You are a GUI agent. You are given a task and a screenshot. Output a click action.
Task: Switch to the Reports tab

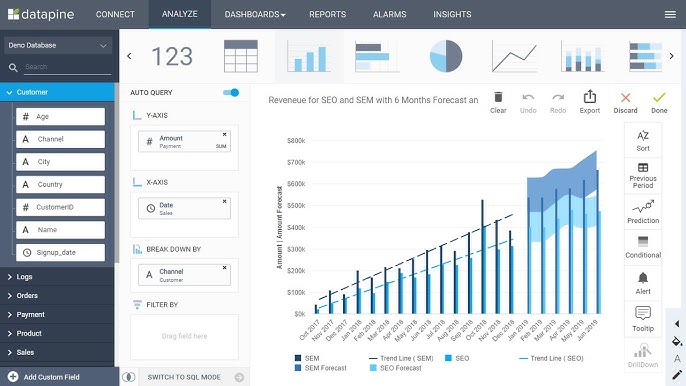327,14
